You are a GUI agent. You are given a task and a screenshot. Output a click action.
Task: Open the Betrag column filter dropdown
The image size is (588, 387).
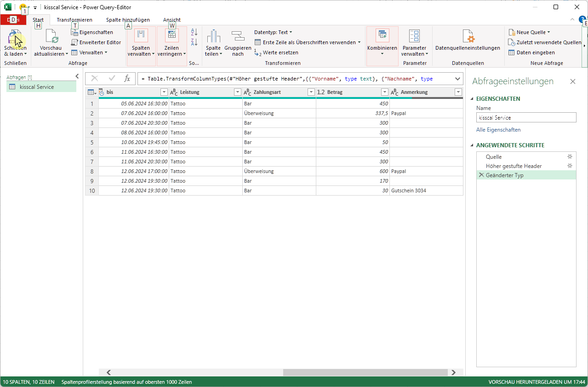[385, 92]
